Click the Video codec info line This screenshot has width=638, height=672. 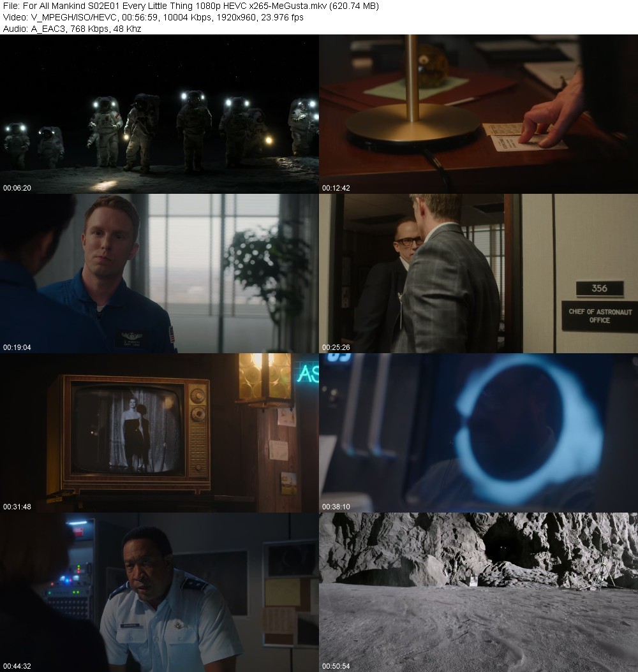coord(153,17)
